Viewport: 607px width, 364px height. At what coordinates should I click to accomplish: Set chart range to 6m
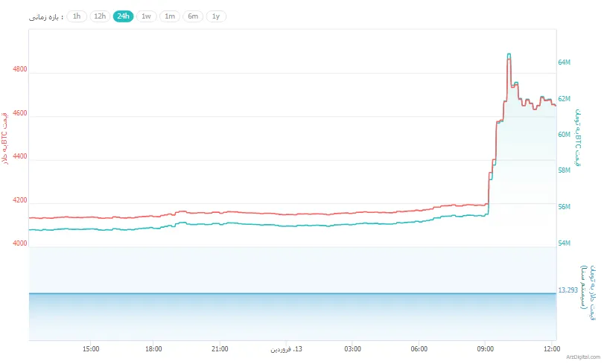tap(193, 16)
